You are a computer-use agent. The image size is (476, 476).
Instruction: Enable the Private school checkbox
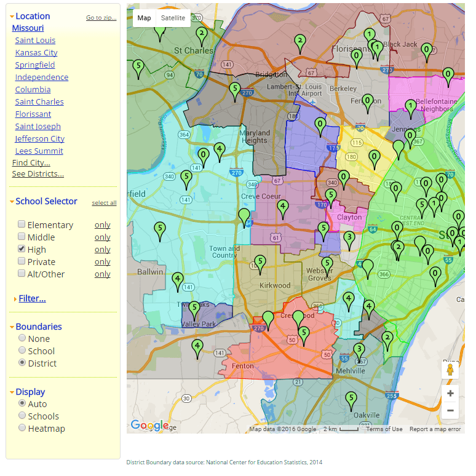pyautogui.click(x=22, y=261)
